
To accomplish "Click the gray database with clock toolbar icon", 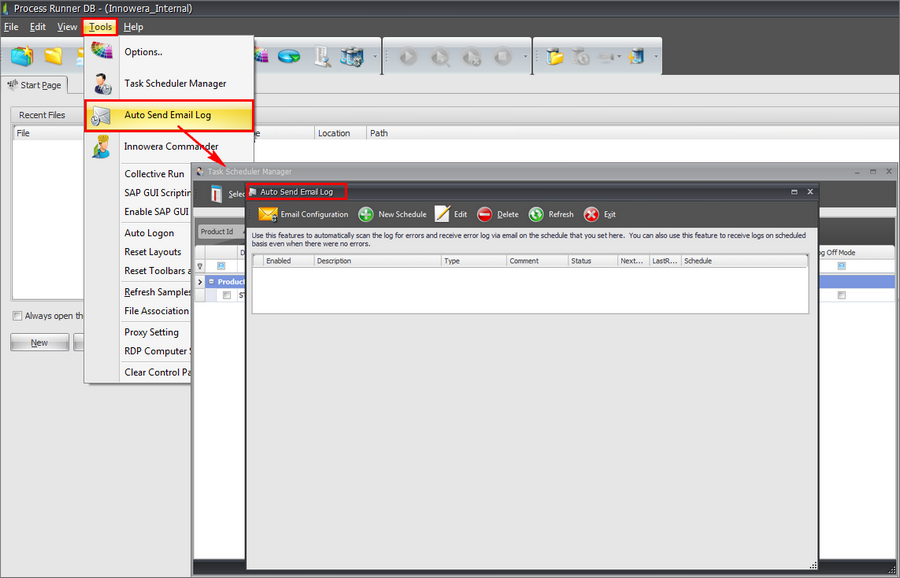I will coord(581,56).
